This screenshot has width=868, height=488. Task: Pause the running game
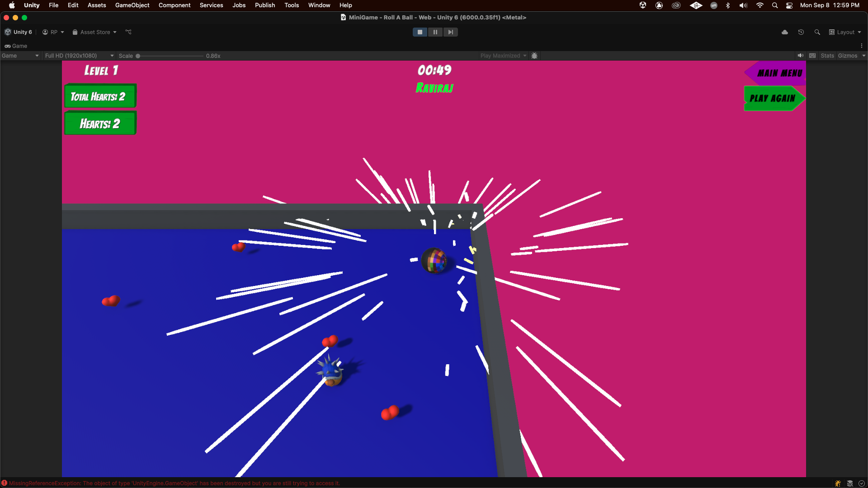435,32
